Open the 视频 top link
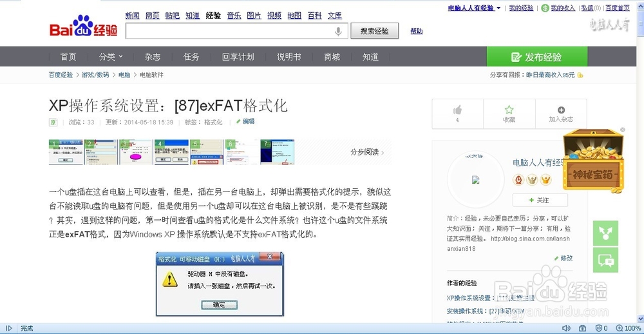Screen dimensions: 644x334 pos(274,15)
